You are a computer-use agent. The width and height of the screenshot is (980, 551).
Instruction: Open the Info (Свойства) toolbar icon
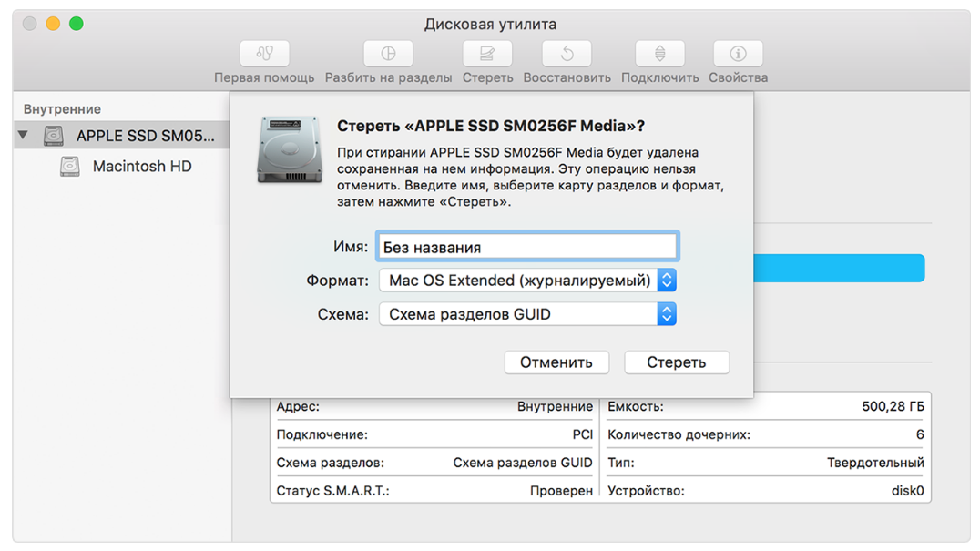click(x=738, y=54)
